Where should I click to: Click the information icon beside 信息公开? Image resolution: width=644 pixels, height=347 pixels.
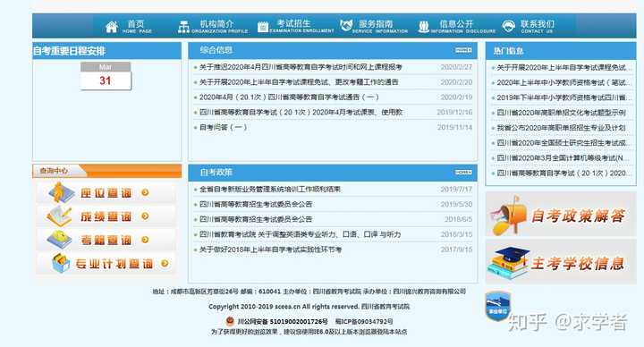click(423, 27)
